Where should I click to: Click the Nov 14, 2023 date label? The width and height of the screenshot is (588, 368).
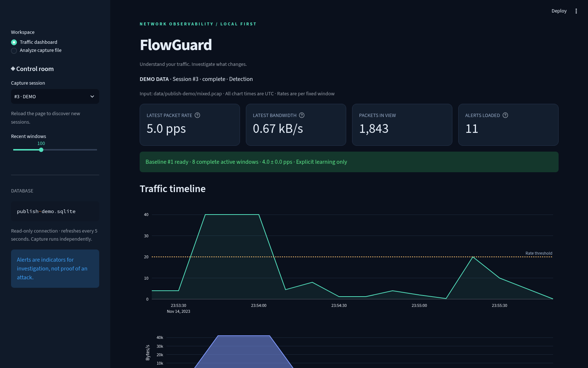pyautogui.click(x=179, y=311)
